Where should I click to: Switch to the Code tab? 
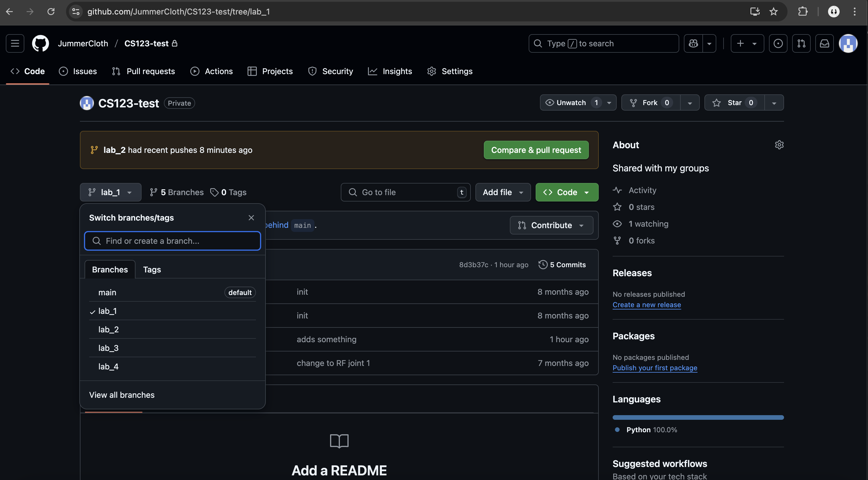[x=28, y=71]
